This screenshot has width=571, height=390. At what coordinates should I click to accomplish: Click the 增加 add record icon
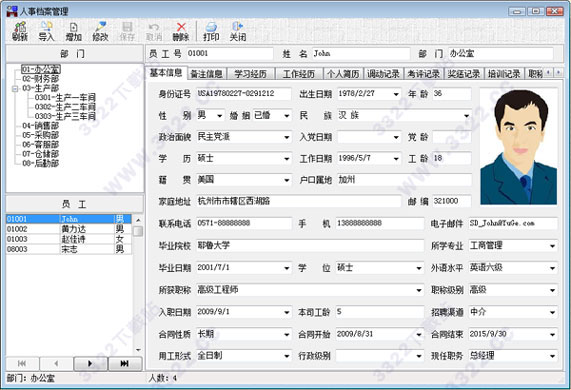pos(73,31)
